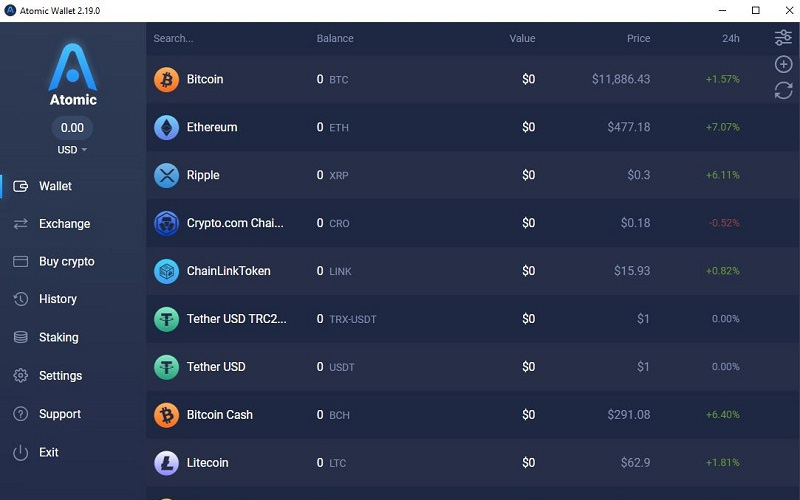Click the Bitcoin coin icon
Screen dimensions: 800x500
click(166, 79)
